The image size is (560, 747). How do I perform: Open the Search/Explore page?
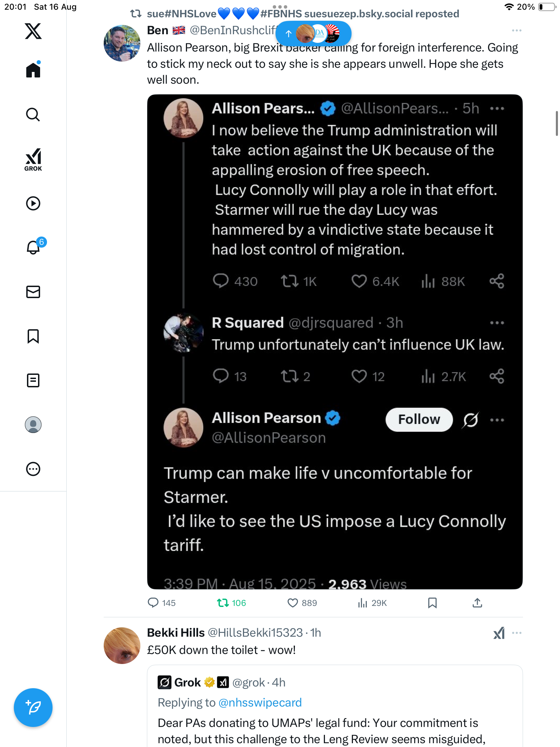(x=33, y=114)
